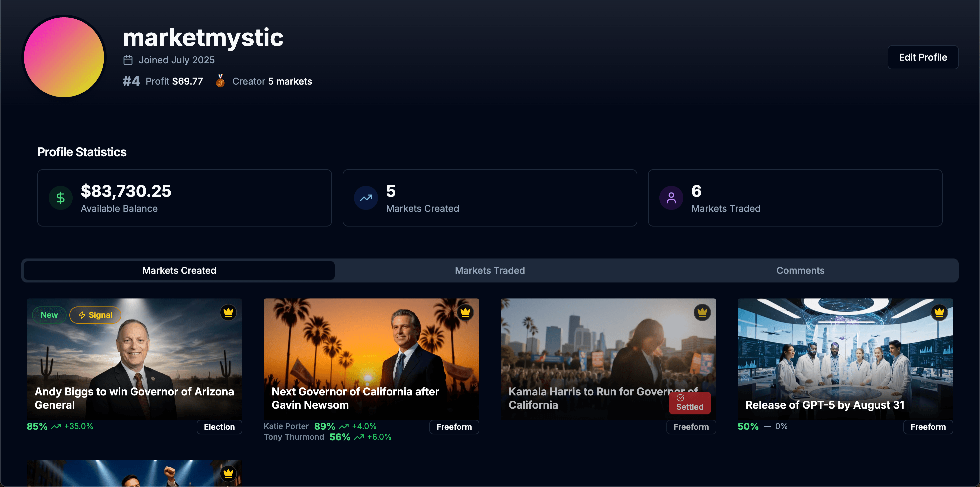980x487 pixels.
Task: Switch to the Markets Created tab
Action: [x=179, y=270]
